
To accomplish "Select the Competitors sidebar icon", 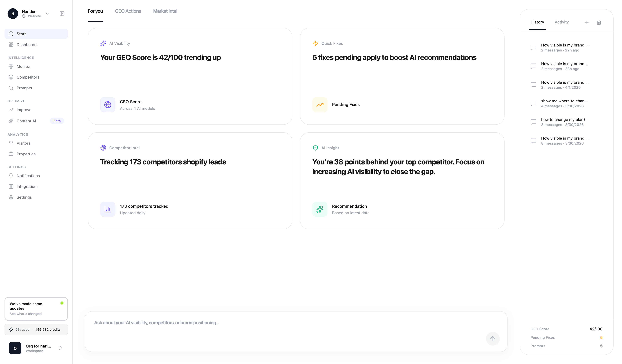I will pyautogui.click(x=11, y=77).
